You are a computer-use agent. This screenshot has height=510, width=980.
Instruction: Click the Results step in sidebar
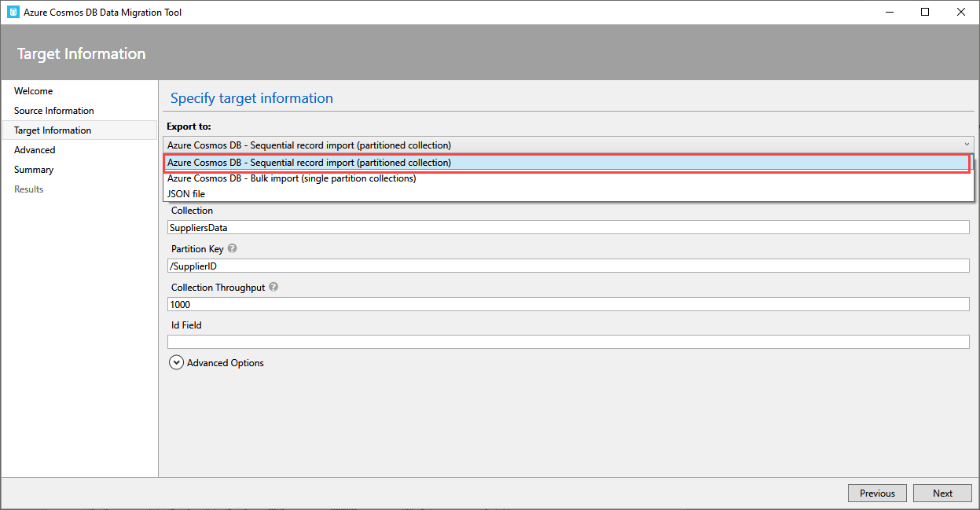pos(79,189)
